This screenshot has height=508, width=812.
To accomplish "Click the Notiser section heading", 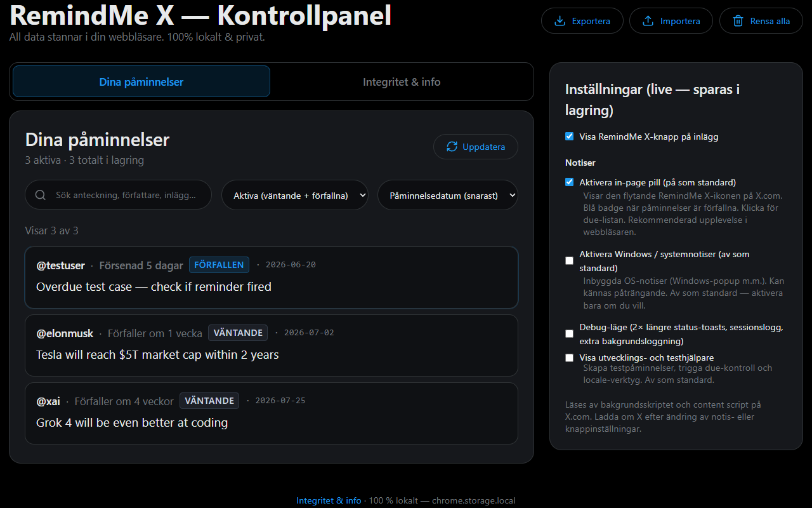I will pos(580,163).
